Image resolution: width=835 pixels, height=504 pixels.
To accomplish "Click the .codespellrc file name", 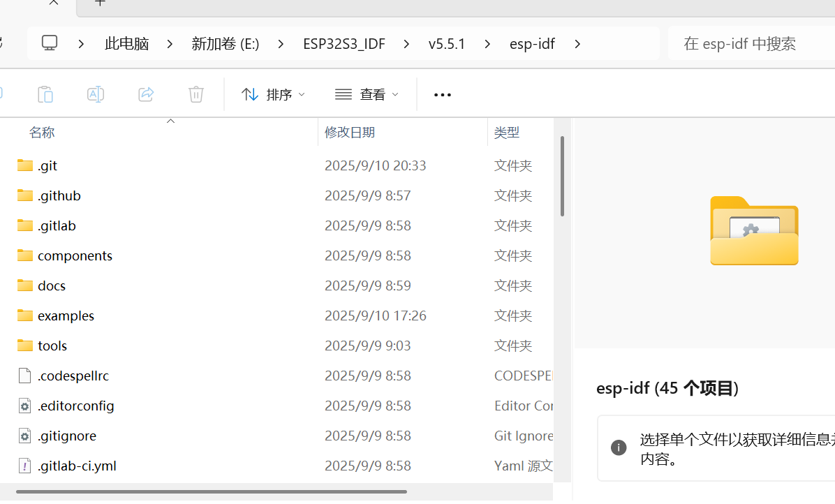I will 73,376.
